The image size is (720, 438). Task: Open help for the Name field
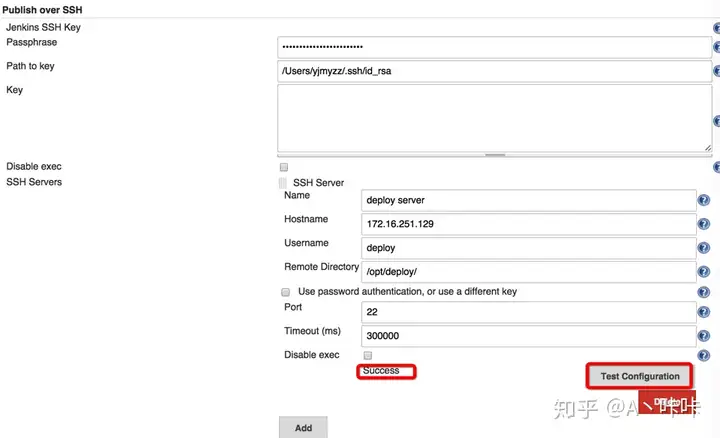pos(703,200)
